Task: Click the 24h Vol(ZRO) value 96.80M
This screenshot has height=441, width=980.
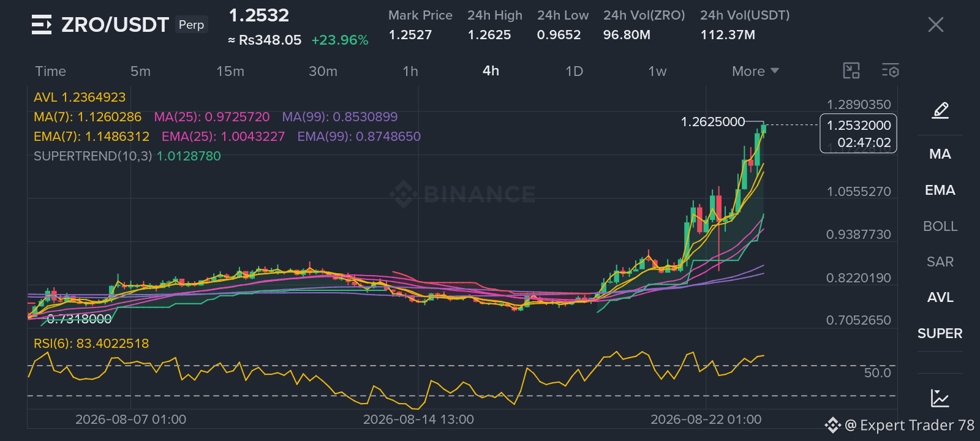Action: [627, 35]
